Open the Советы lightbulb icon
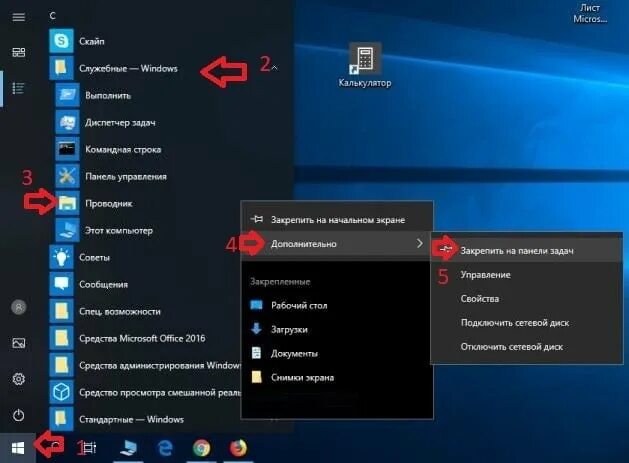Viewport: 629px width, 463px height. [61, 257]
